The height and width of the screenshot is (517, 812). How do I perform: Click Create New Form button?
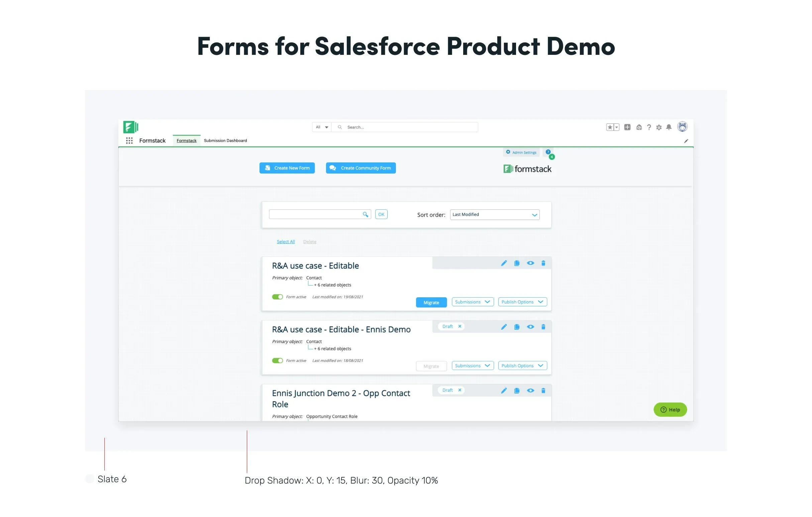click(x=287, y=168)
